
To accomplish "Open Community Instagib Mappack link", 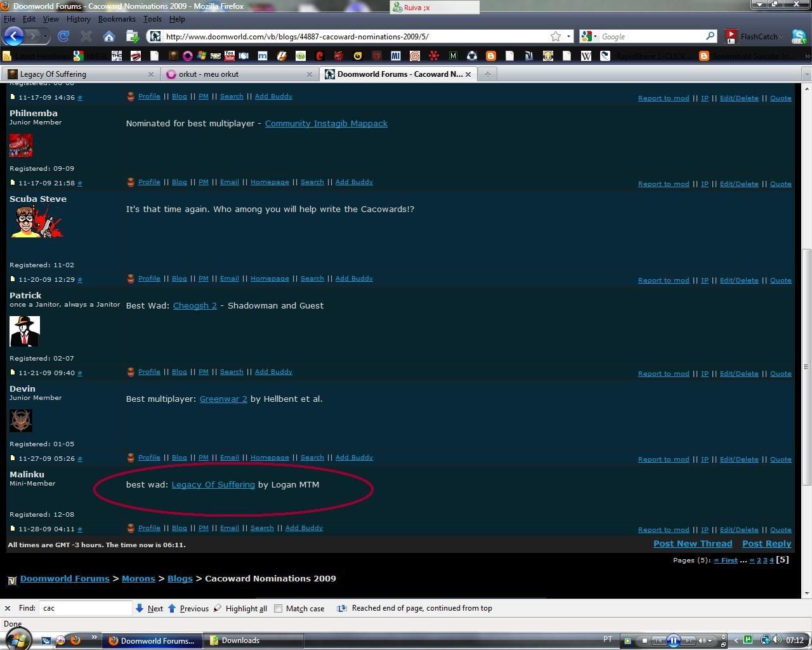I will (x=326, y=123).
